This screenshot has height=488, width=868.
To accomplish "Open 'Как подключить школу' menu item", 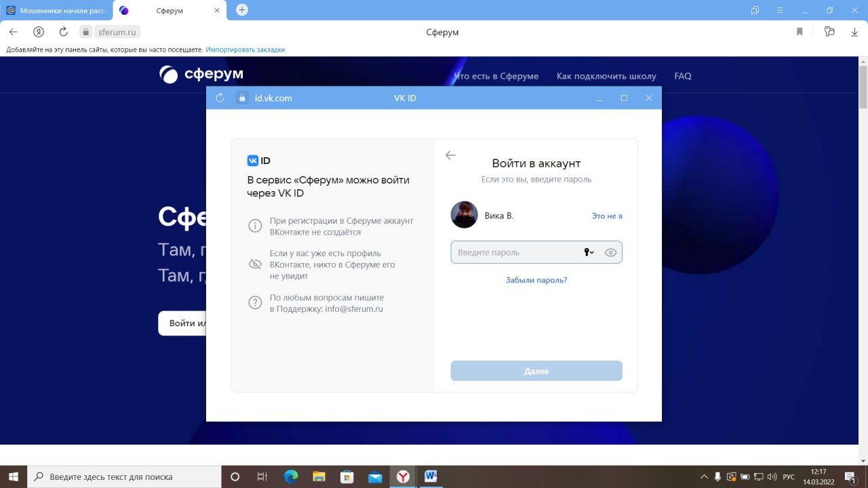I will (606, 76).
